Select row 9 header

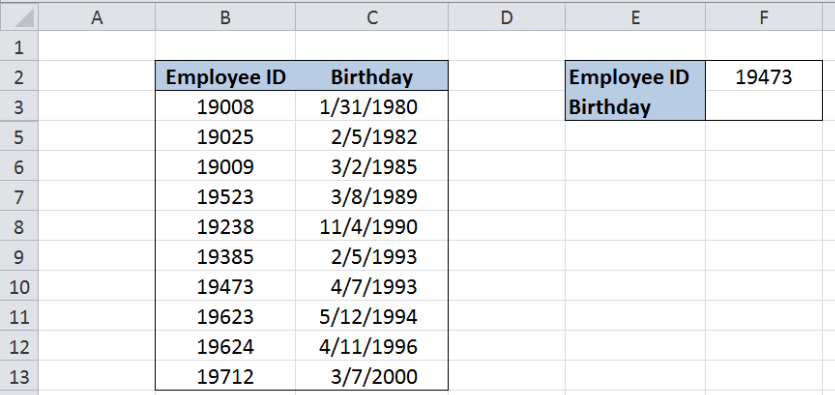19,257
